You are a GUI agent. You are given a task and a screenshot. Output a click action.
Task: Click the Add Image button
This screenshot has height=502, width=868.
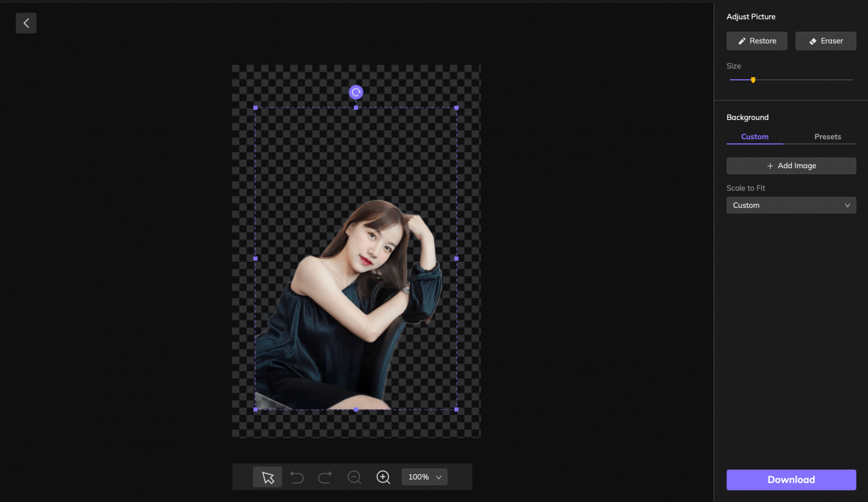(x=790, y=166)
